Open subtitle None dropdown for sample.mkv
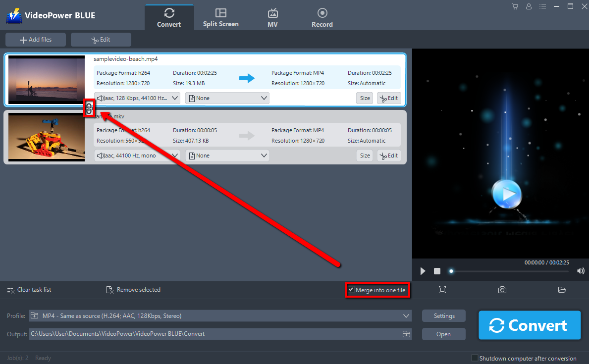Viewport: 589px width, 364px height. pos(228,156)
